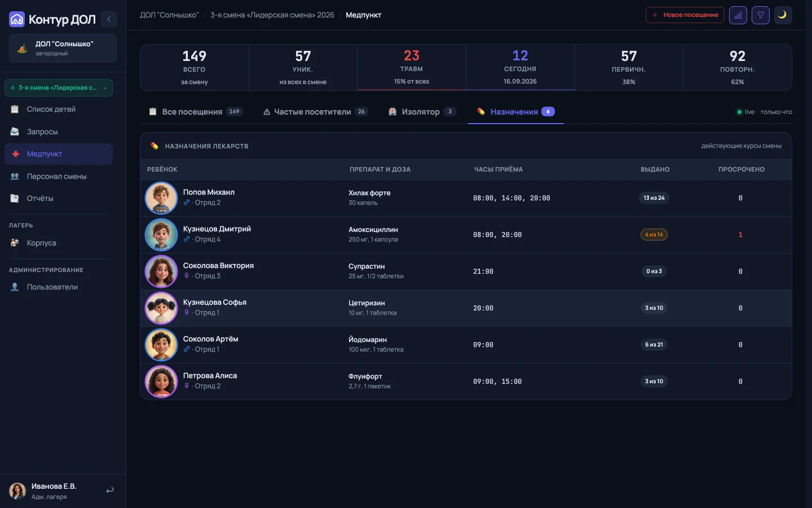Click the ПРОСРОЧЕНО column header
The width and height of the screenshot is (812, 508).
coord(741,169)
